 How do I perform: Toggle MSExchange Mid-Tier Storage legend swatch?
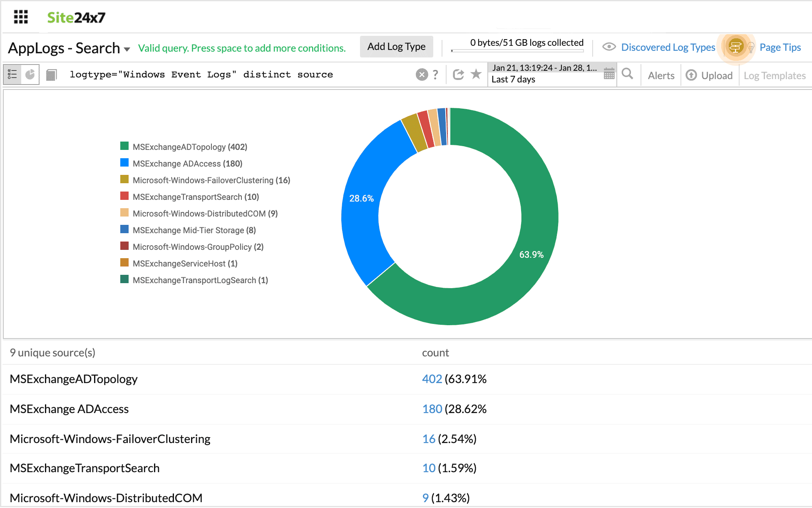(x=124, y=229)
